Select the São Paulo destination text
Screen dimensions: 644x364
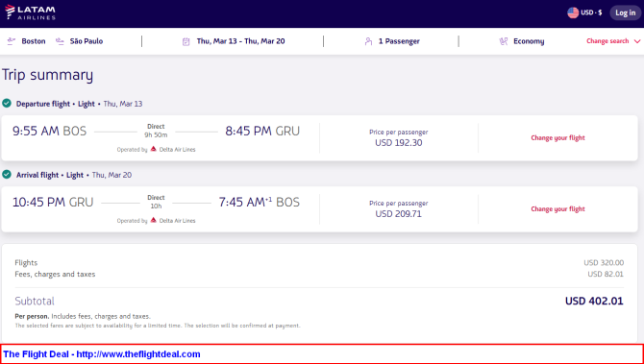(x=87, y=41)
